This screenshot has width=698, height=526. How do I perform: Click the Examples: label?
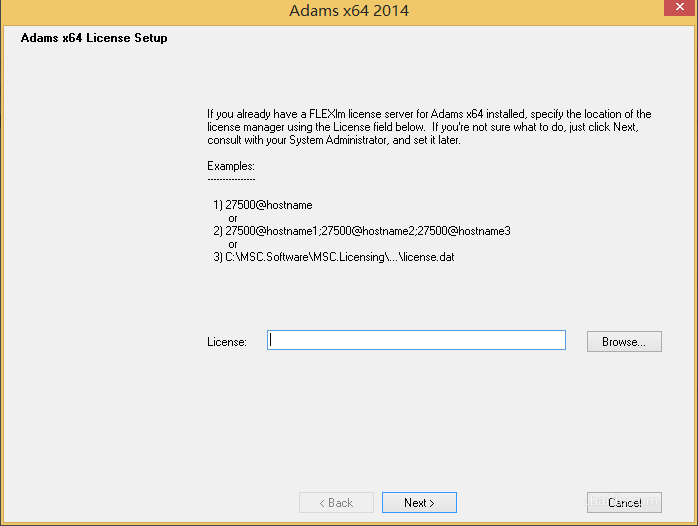click(x=231, y=166)
